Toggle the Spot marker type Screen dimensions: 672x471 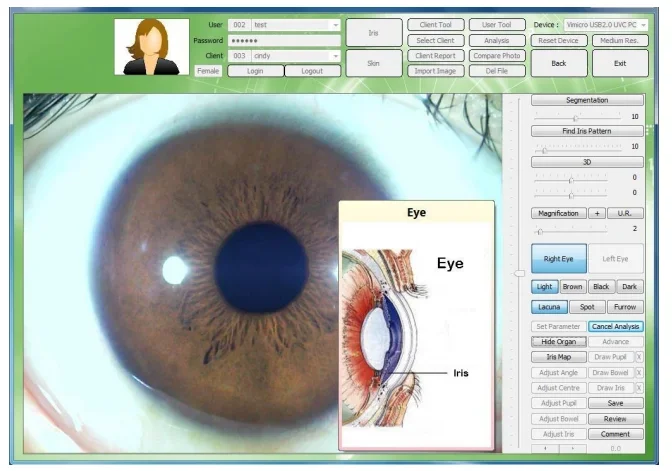[x=587, y=307]
